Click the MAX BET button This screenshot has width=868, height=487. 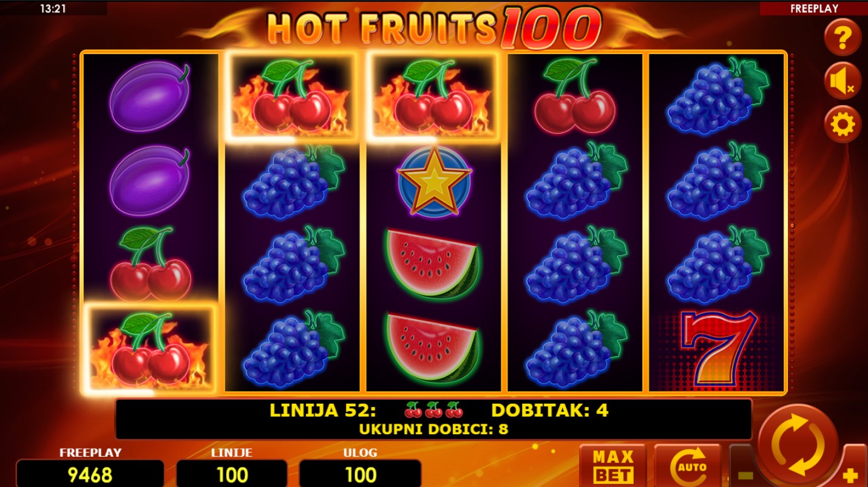click(x=613, y=466)
